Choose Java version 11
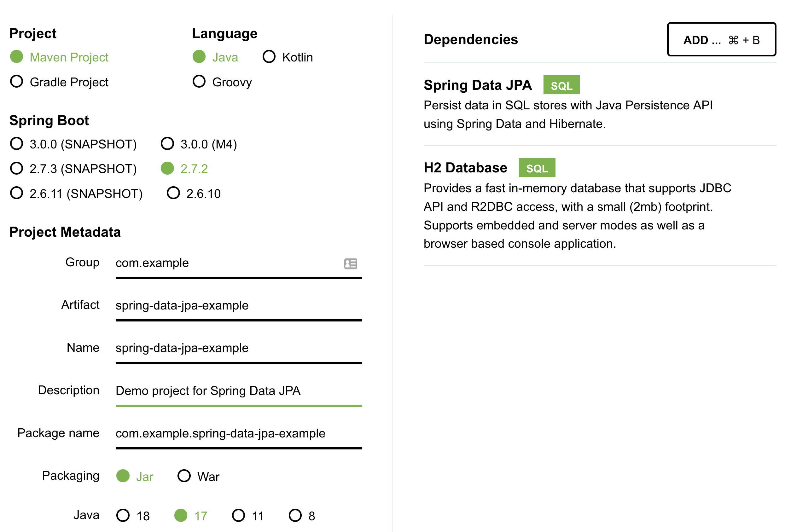 point(238,515)
